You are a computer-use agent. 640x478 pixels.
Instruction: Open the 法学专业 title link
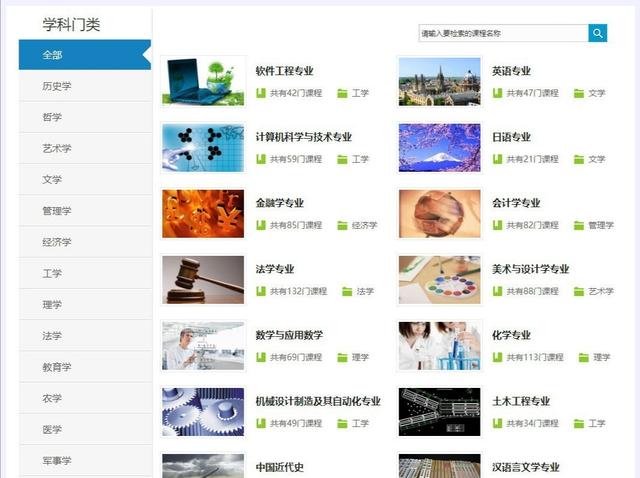coord(275,269)
